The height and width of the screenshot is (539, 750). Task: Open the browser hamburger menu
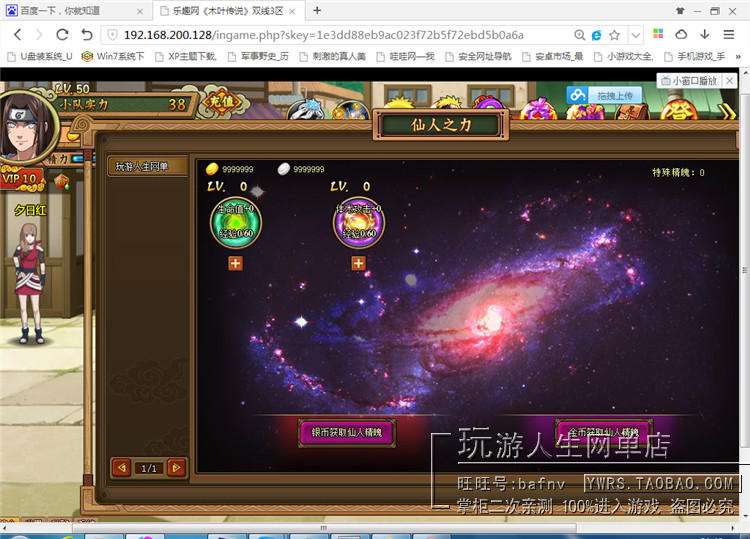point(728,34)
